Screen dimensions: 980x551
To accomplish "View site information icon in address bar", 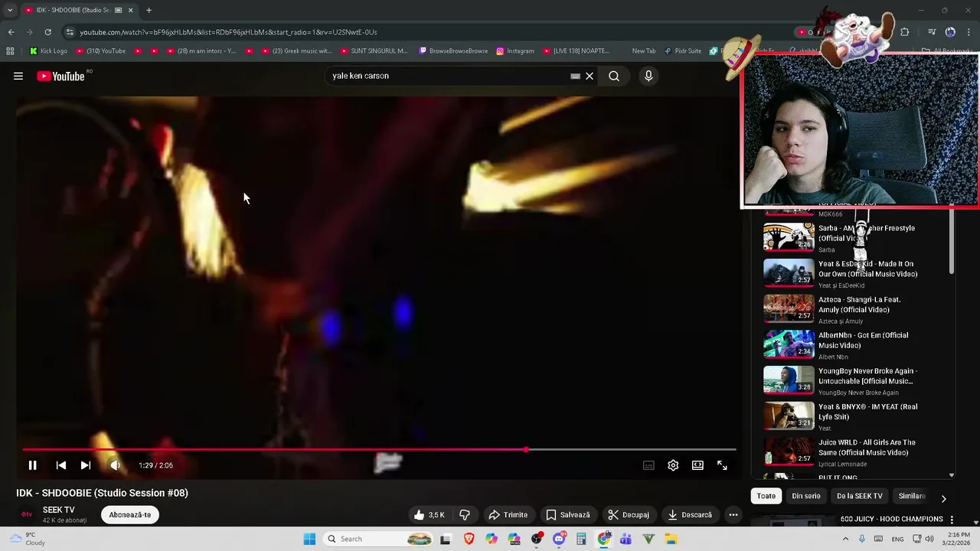I will point(69,32).
